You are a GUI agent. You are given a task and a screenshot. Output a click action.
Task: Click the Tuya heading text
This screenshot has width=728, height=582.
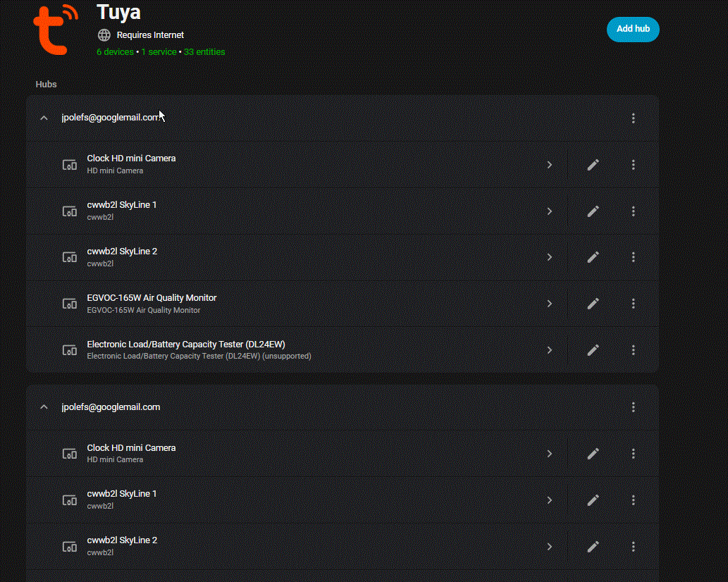(x=118, y=12)
